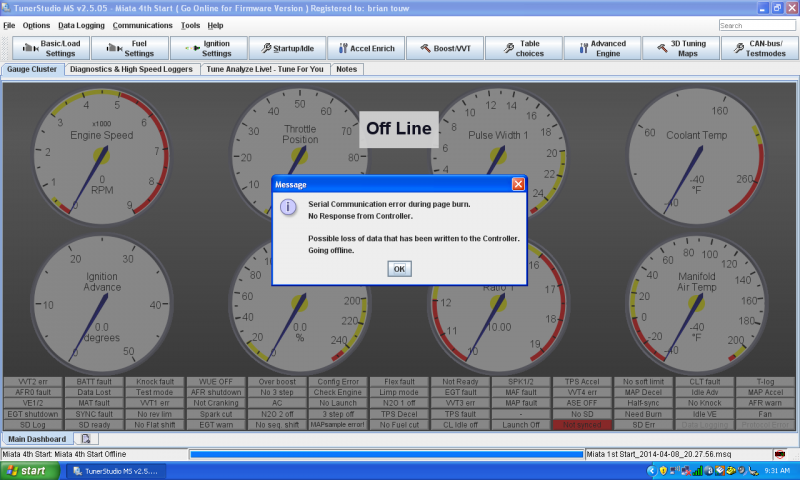This screenshot has width=800, height=480.
Task: Open the Boost/VVT toolbar menu
Action: [445, 48]
